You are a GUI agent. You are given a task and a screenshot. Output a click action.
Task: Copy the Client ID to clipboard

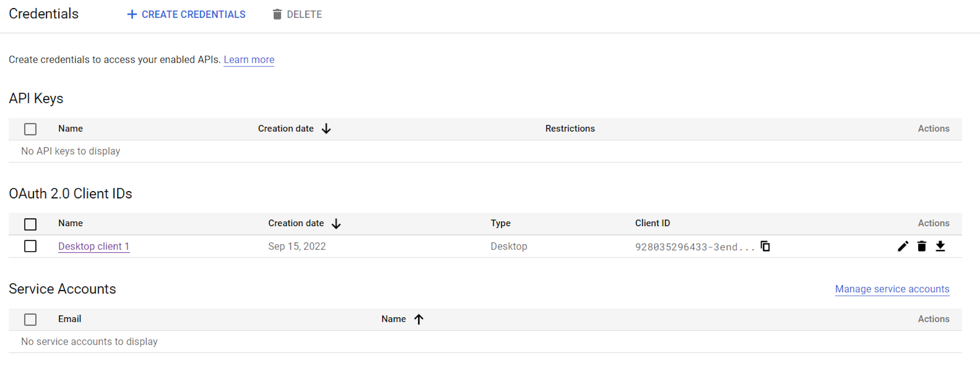[766, 247]
